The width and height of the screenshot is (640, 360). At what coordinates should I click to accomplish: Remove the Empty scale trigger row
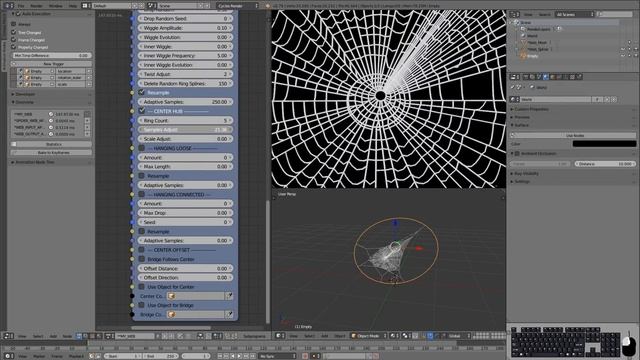89,84
